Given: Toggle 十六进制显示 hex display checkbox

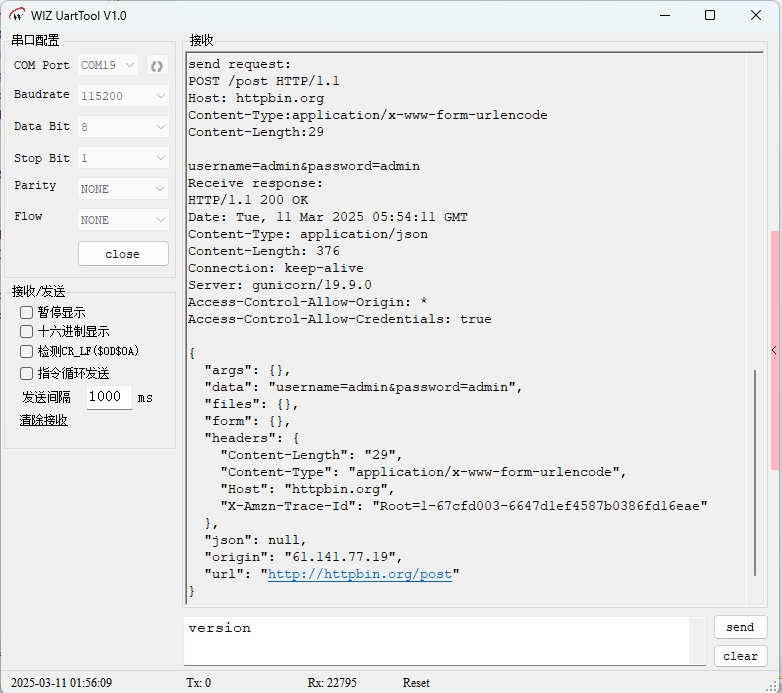Looking at the screenshot, I should (27, 331).
